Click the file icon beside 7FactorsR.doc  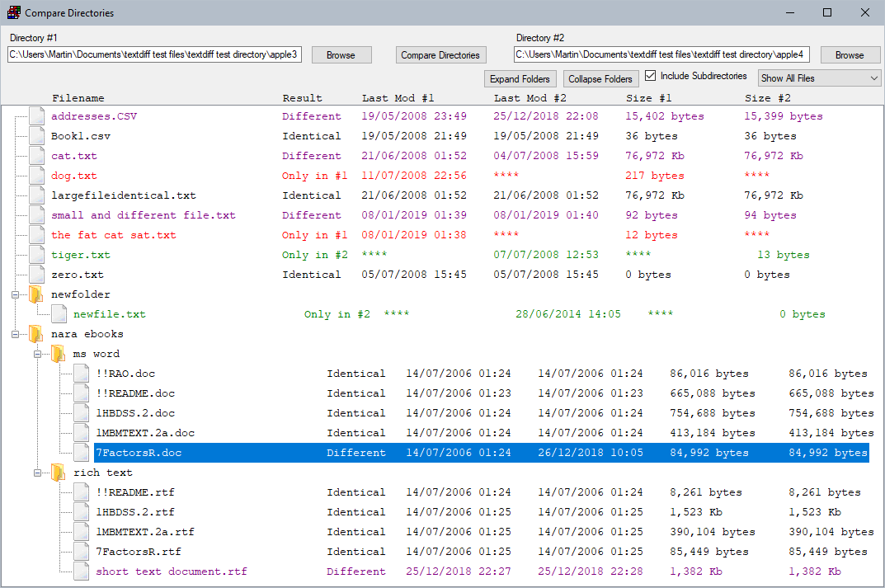pos(80,452)
